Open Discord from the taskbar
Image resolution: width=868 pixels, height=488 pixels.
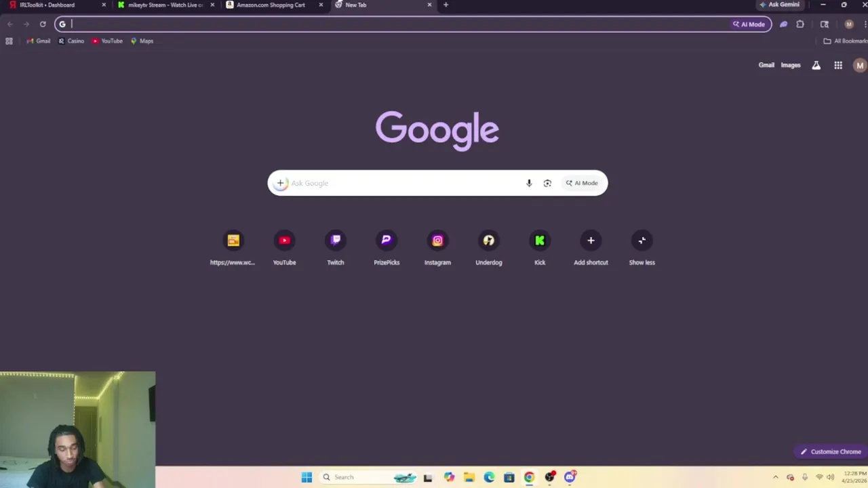570,477
